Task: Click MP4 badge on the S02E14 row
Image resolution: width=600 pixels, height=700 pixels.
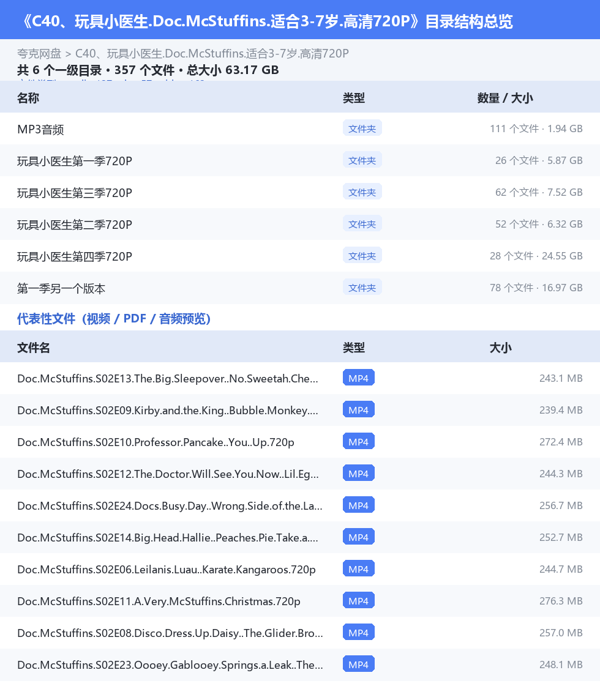Action: point(359,537)
